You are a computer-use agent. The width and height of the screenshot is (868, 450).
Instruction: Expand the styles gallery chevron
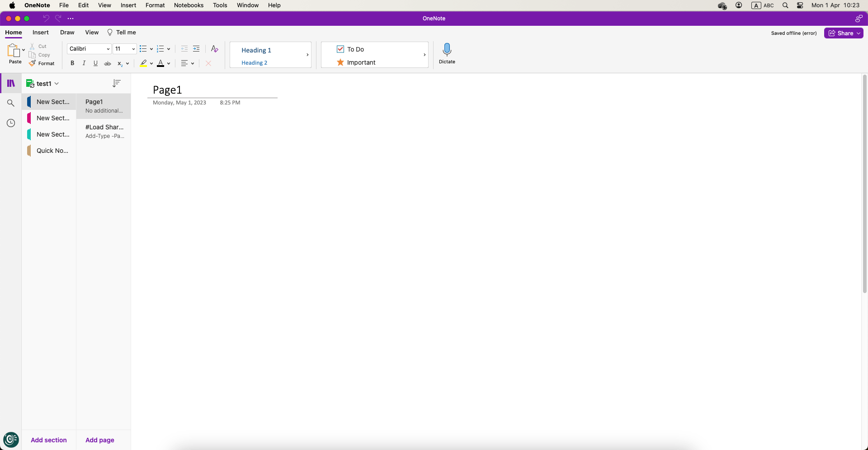coord(307,55)
